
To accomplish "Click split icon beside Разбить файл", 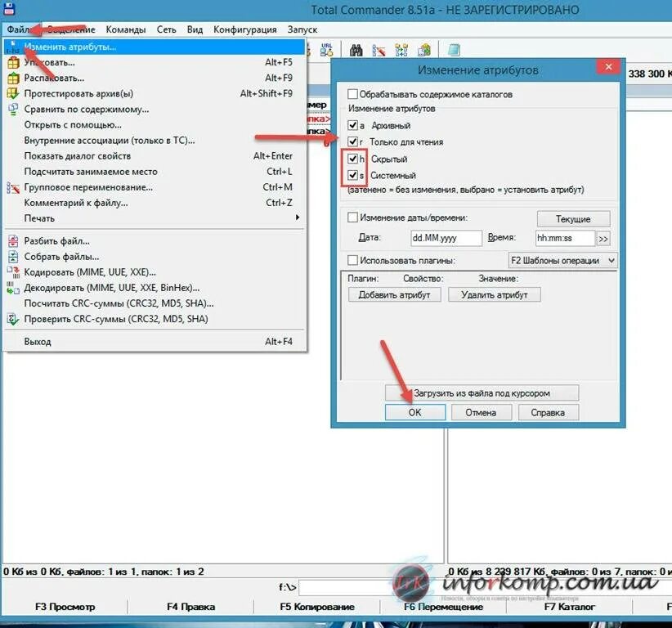I will (x=13, y=241).
